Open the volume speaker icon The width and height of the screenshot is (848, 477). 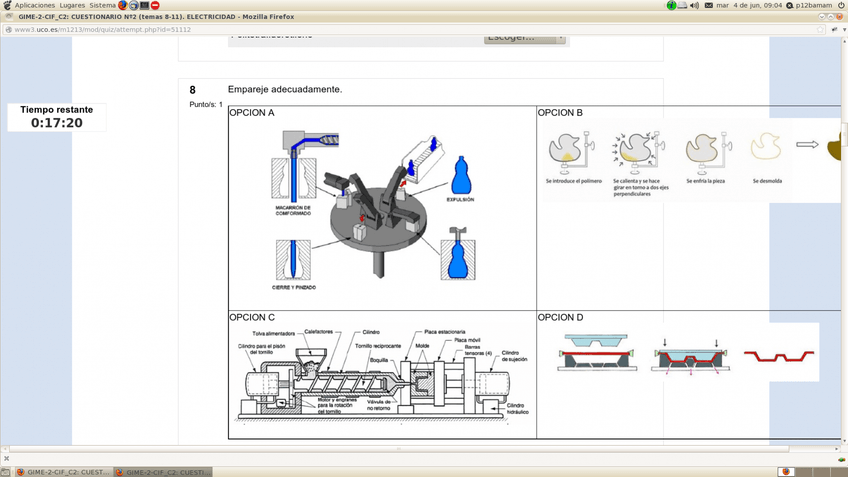(695, 5)
